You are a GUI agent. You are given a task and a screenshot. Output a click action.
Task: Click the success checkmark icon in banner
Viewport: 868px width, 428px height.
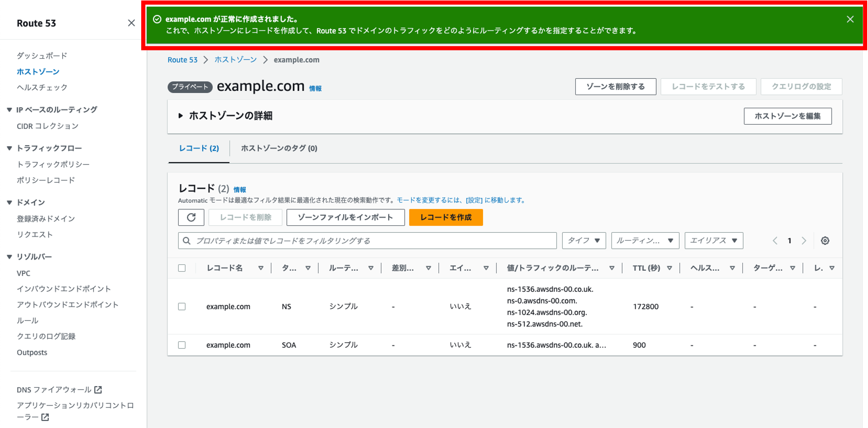(x=157, y=19)
